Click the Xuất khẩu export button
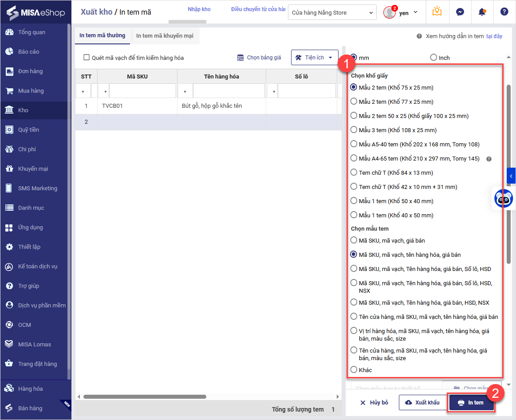Viewport: 516px width, 420px height. click(422, 402)
